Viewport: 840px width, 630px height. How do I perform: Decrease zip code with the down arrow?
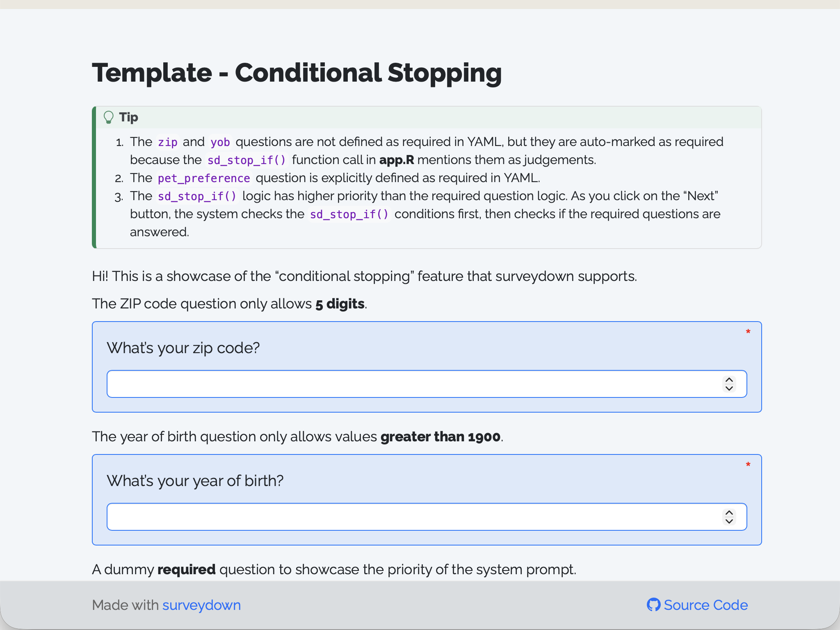pos(729,388)
